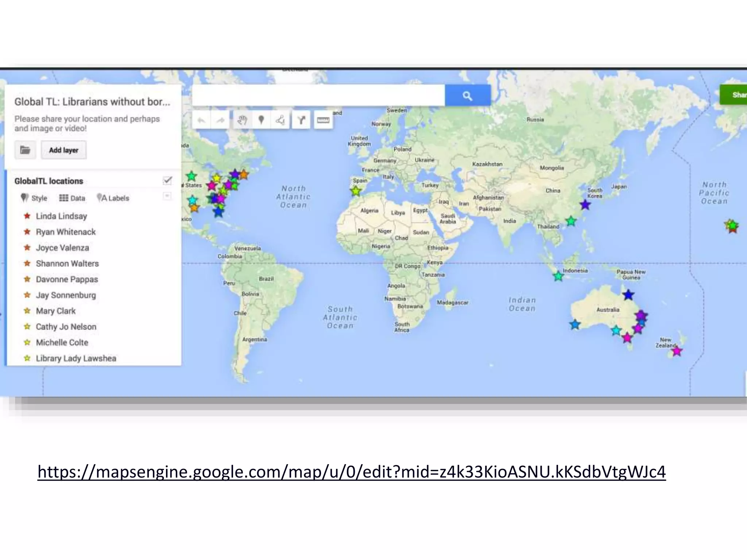Screen dimensions: 747x560
Task: Select Cathy Jo Nelson in the list
Action: [x=66, y=327]
